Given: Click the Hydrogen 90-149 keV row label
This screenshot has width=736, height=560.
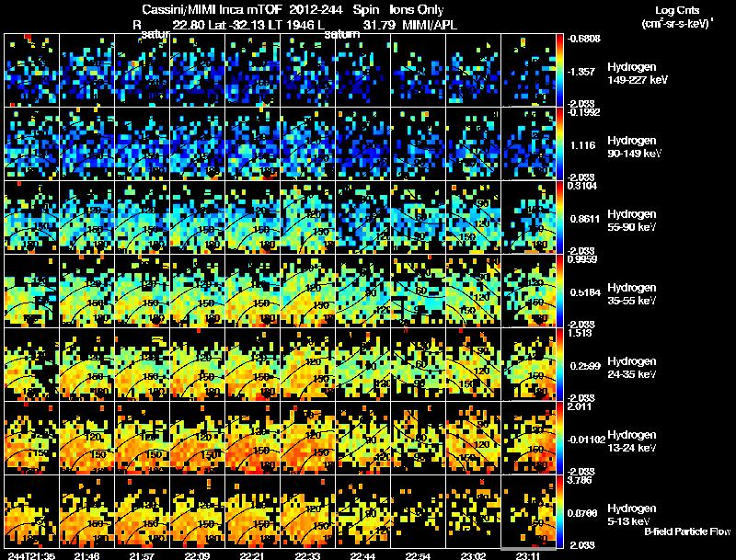Looking at the screenshot, I should click(x=634, y=147).
